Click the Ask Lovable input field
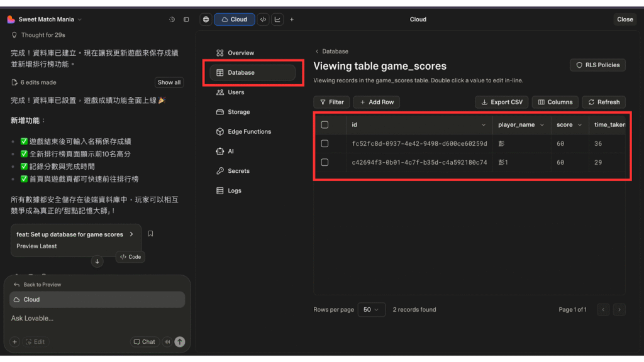The width and height of the screenshot is (644, 362). tap(94, 319)
